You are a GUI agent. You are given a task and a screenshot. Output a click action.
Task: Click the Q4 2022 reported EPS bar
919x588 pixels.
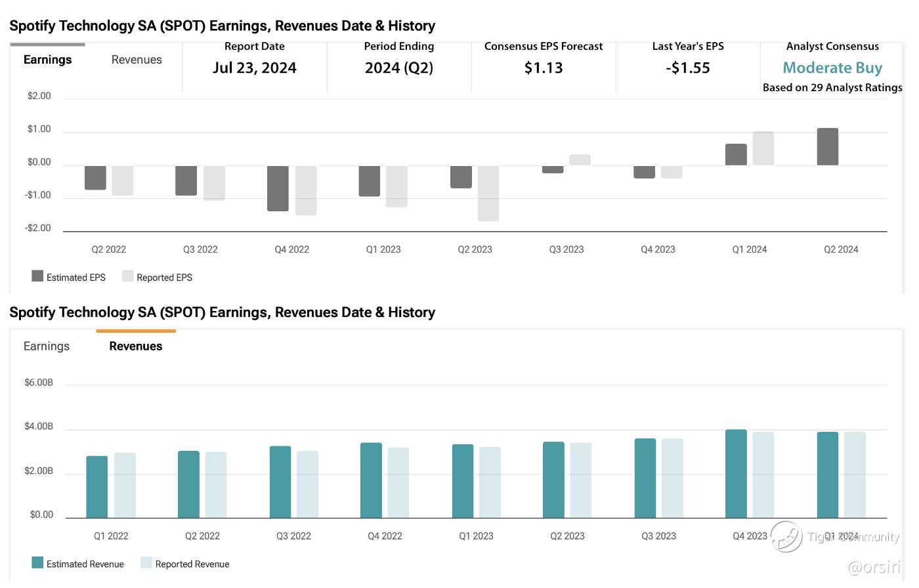click(x=306, y=190)
